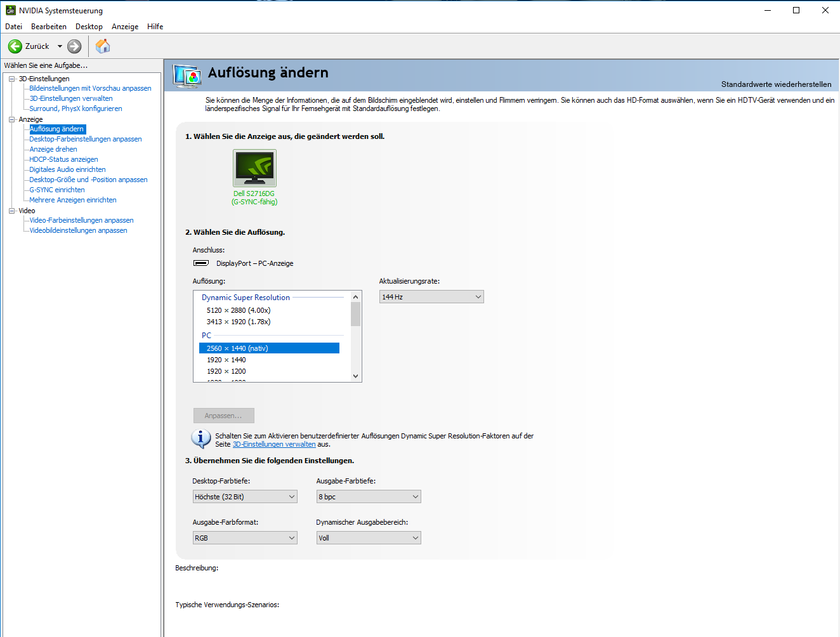The width and height of the screenshot is (840, 637).
Task: Open the Hilfe menu
Action: point(155,27)
